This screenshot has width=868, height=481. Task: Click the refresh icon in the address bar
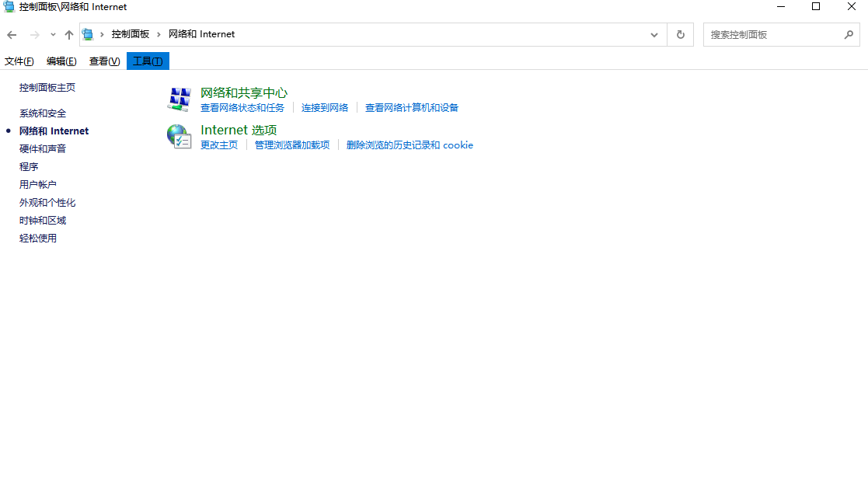[x=679, y=34]
